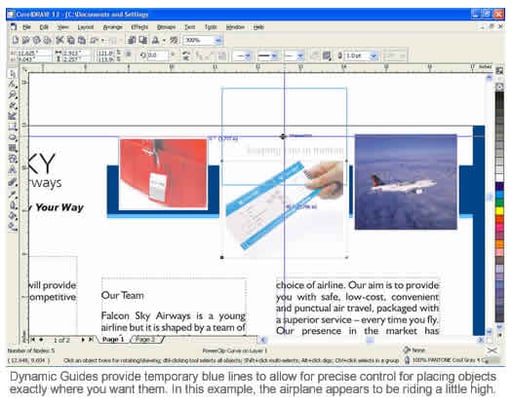Viewport: 512px width, 403px height.
Task: Open the Arrange menu
Action: coord(113,27)
